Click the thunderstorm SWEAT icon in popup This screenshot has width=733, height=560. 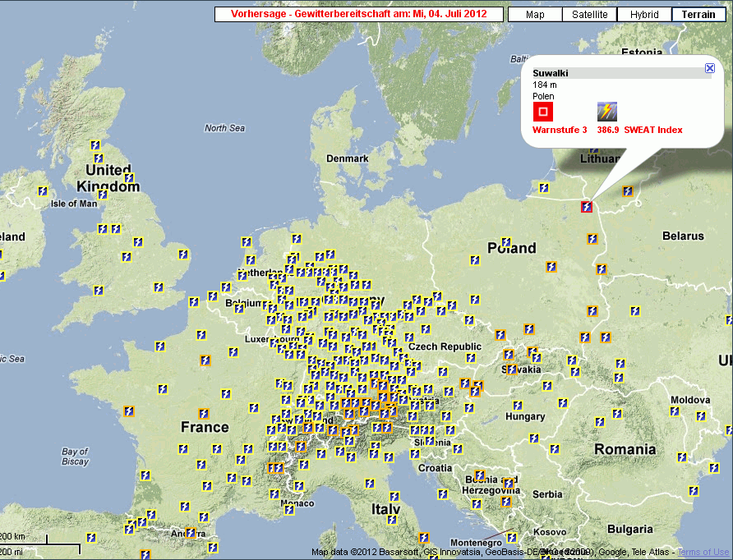(x=606, y=112)
